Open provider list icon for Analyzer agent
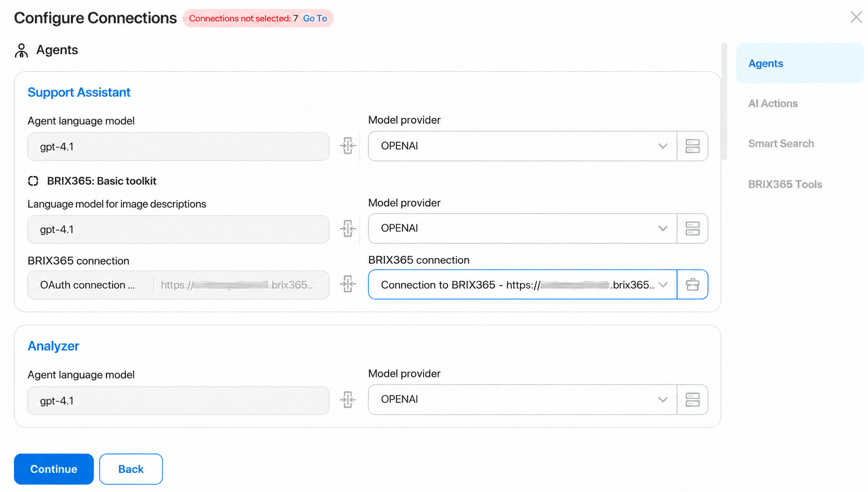Viewport: 868px width, 492px height. 692,400
